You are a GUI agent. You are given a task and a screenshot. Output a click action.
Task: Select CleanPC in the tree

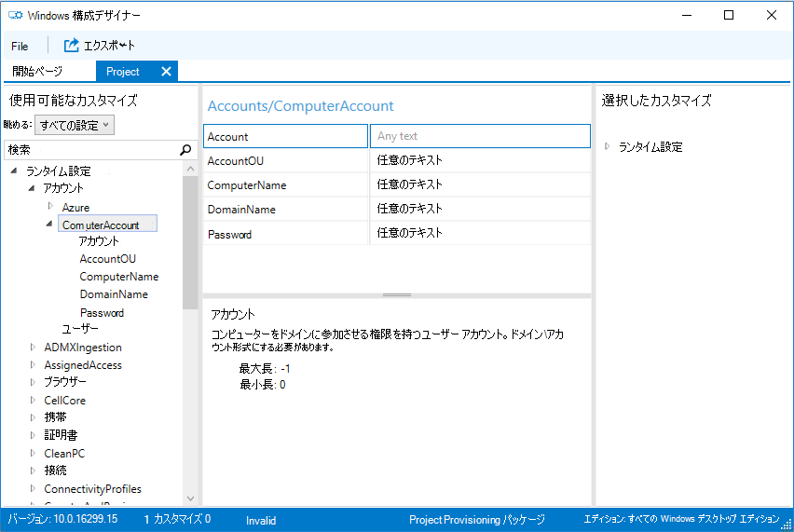[x=64, y=454]
